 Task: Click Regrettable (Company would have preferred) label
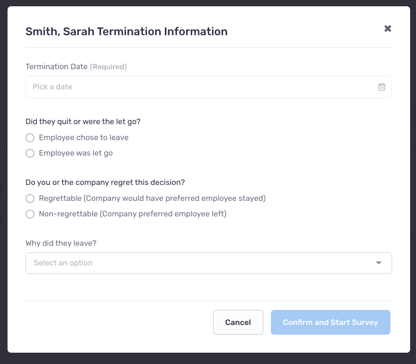coord(152,198)
